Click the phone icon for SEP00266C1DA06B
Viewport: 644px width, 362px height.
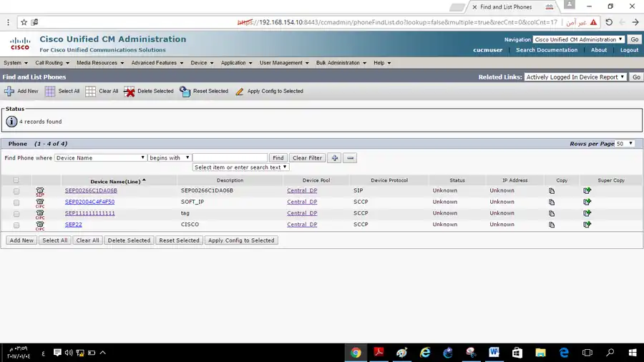pyautogui.click(x=40, y=191)
